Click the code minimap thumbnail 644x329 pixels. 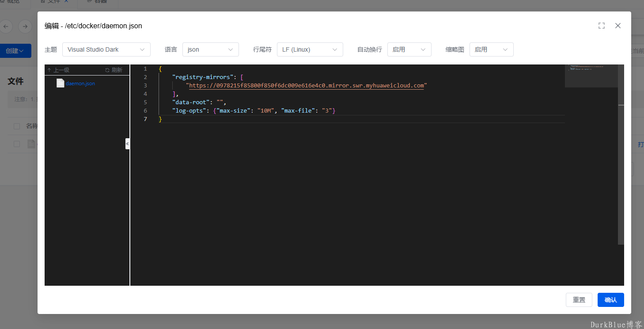[x=591, y=76]
